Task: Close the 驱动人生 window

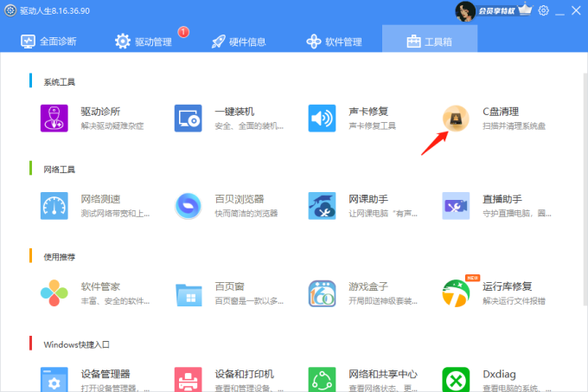Action: pos(576,10)
